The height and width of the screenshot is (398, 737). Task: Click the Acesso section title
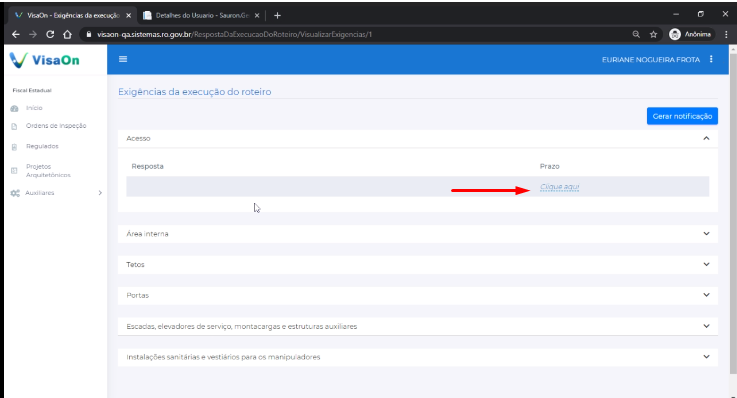(x=138, y=138)
